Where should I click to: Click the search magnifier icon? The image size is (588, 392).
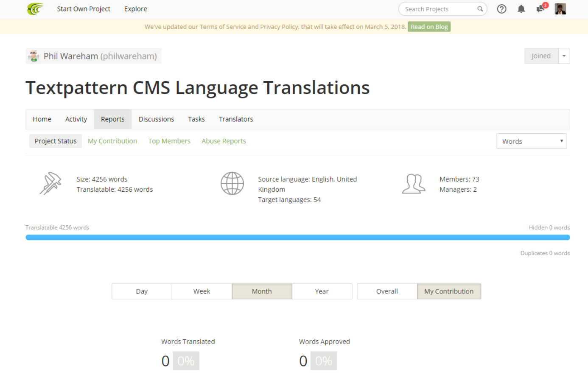[x=480, y=9]
